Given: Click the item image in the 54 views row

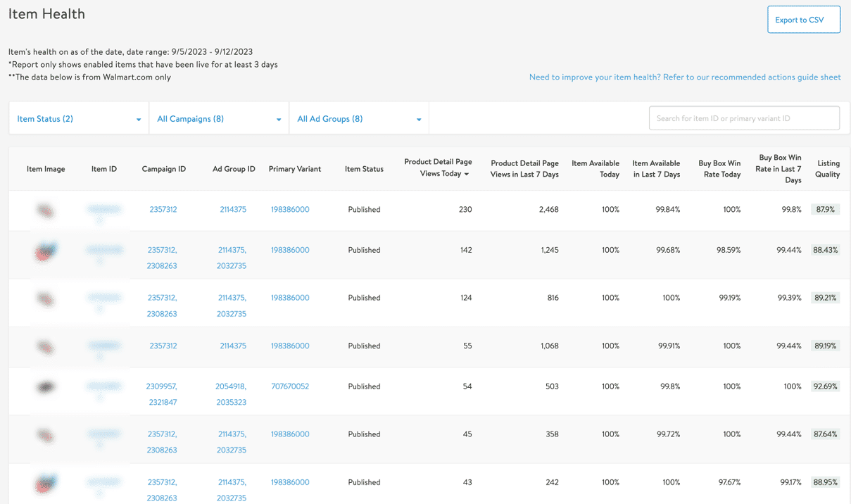Looking at the screenshot, I should [x=46, y=386].
